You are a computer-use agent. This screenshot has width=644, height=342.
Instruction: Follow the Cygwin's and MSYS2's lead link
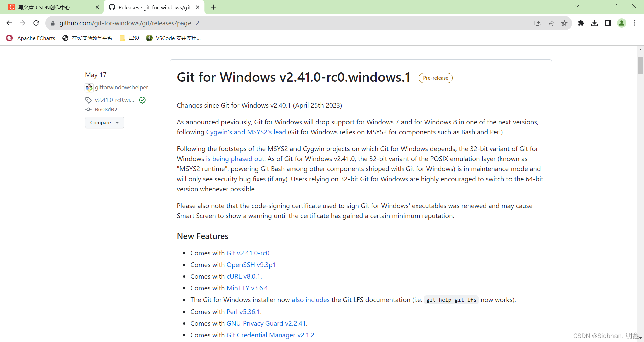pyautogui.click(x=246, y=132)
